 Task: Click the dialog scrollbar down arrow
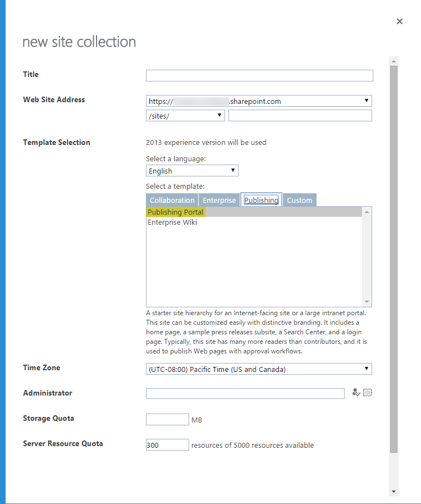point(393,491)
